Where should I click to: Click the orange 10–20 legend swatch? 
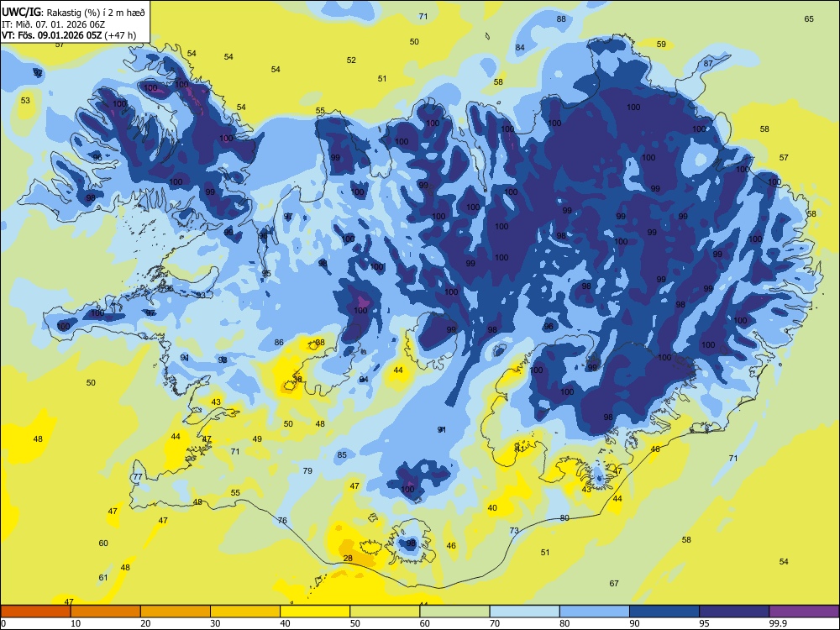[106, 612]
